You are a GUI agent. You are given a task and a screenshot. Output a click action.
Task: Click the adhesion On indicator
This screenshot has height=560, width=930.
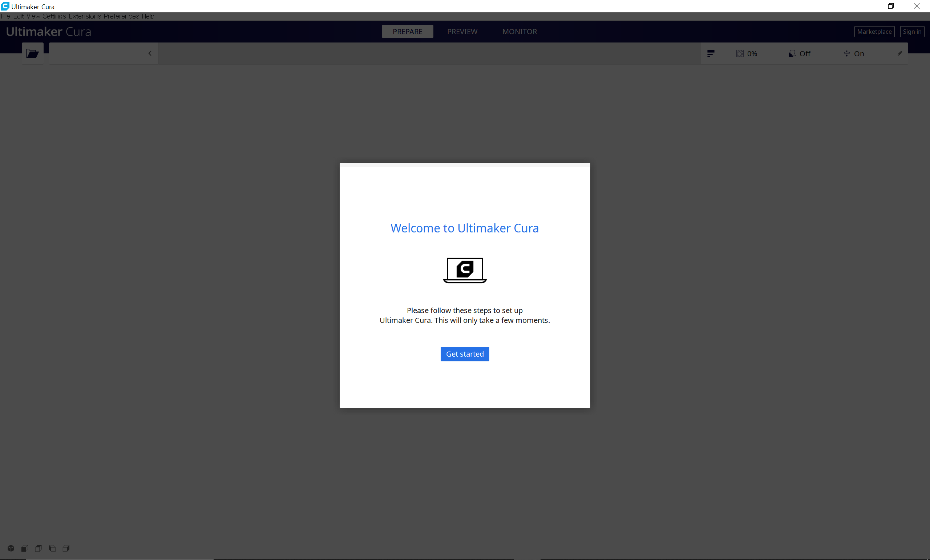pyautogui.click(x=854, y=54)
